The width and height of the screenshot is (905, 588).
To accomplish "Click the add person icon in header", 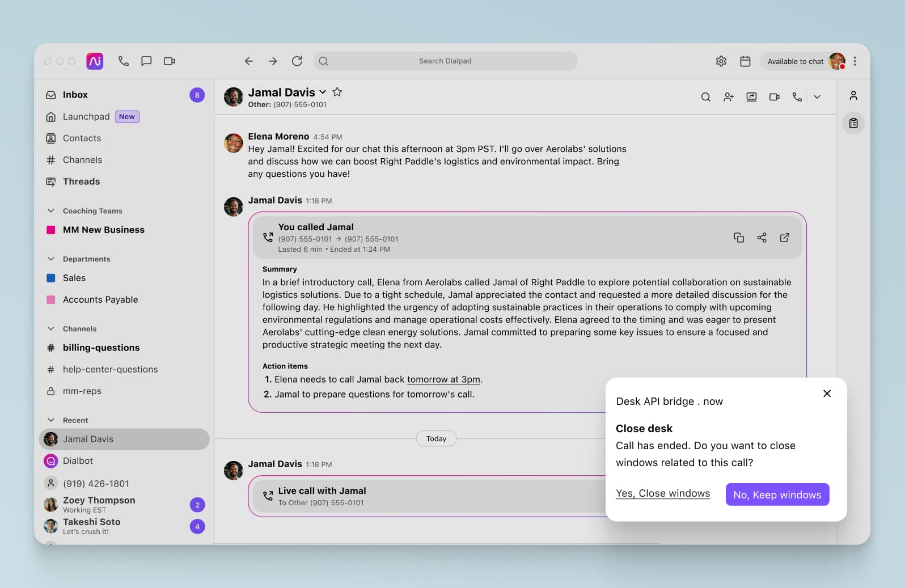I will 729,97.
